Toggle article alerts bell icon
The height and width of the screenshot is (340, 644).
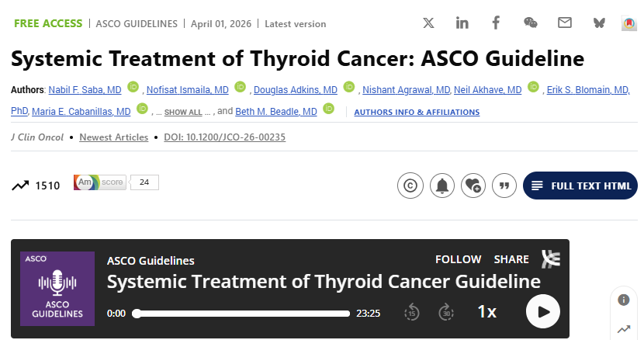click(441, 186)
